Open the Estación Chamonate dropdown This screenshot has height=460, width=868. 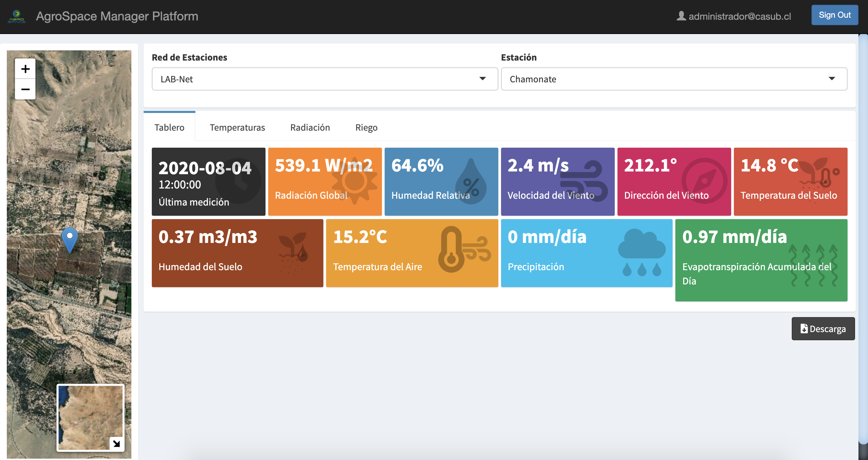click(x=674, y=79)
